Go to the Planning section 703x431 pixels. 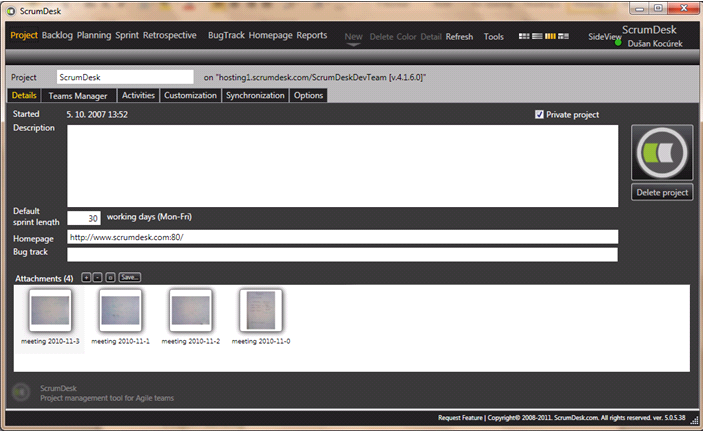[94, 35]
